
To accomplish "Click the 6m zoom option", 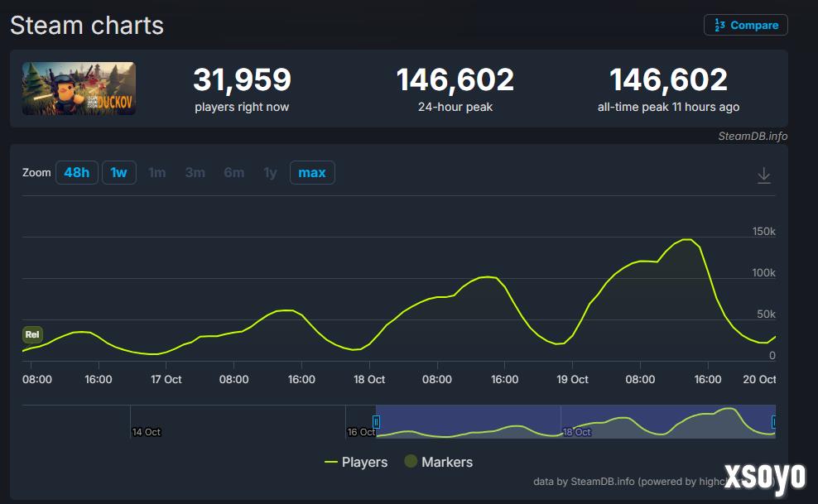I will pos(234,173).
